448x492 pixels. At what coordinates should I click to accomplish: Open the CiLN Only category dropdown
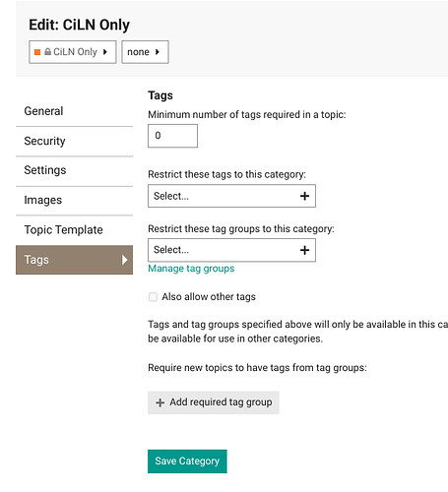click(x=73, y=52)
